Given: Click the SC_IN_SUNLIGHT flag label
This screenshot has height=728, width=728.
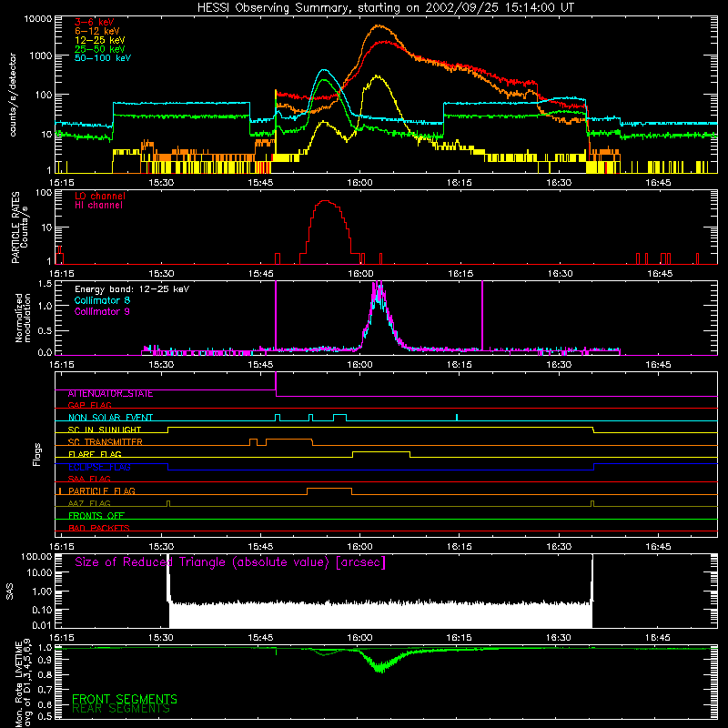Looking at the screenshot, I should tap(105, 430).
